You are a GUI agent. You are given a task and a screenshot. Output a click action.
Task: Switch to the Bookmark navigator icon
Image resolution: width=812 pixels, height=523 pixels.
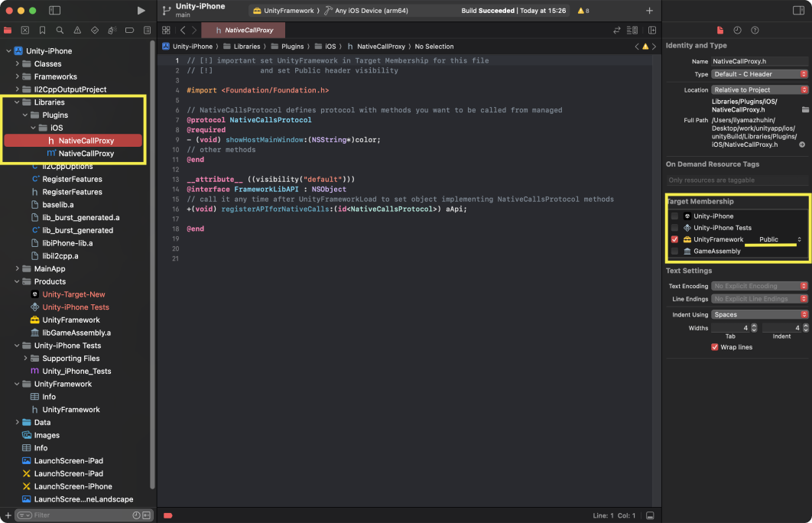click(x=42, y=31)
